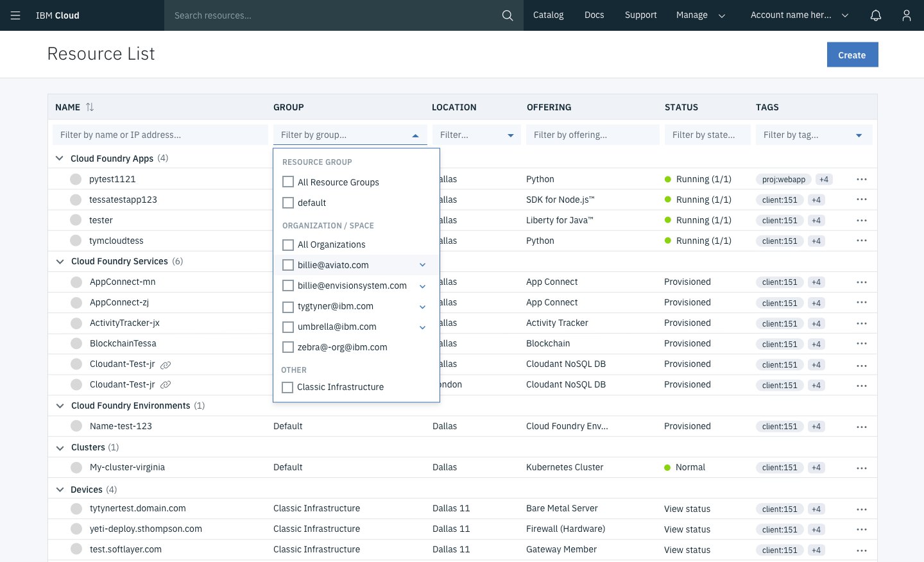The image size is (924, 562).
Task: Collapse the Clusters group
Action: point(60,447)
